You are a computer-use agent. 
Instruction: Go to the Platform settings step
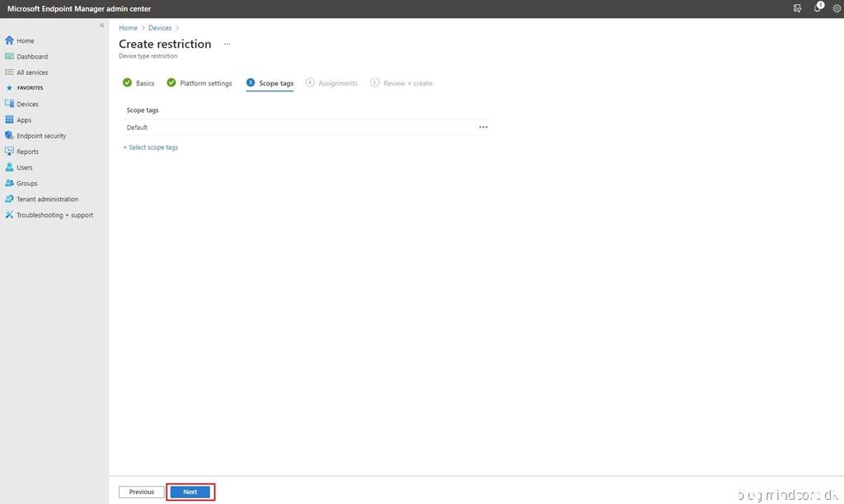pyautogui.click(x=199, y=83)
